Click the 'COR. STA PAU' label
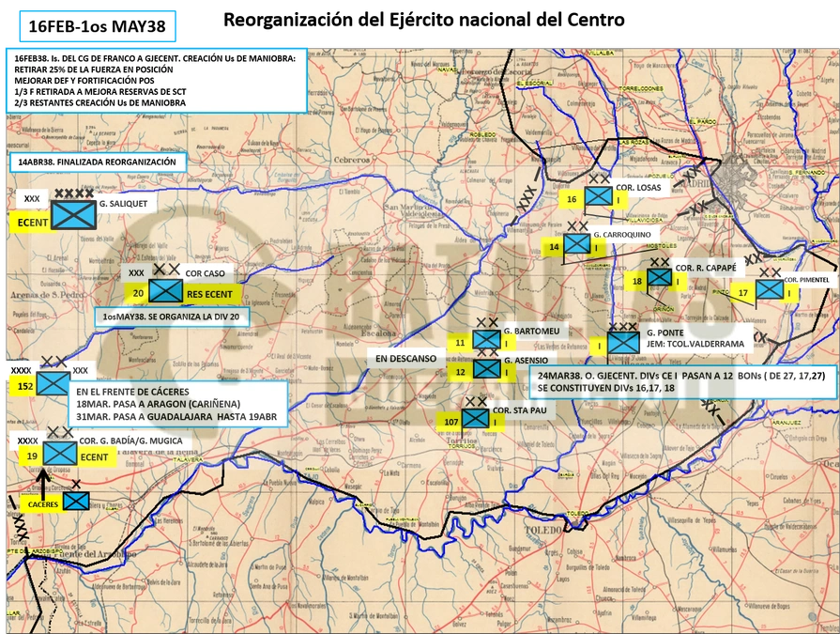The image size is (840, 634). point(518,410)
